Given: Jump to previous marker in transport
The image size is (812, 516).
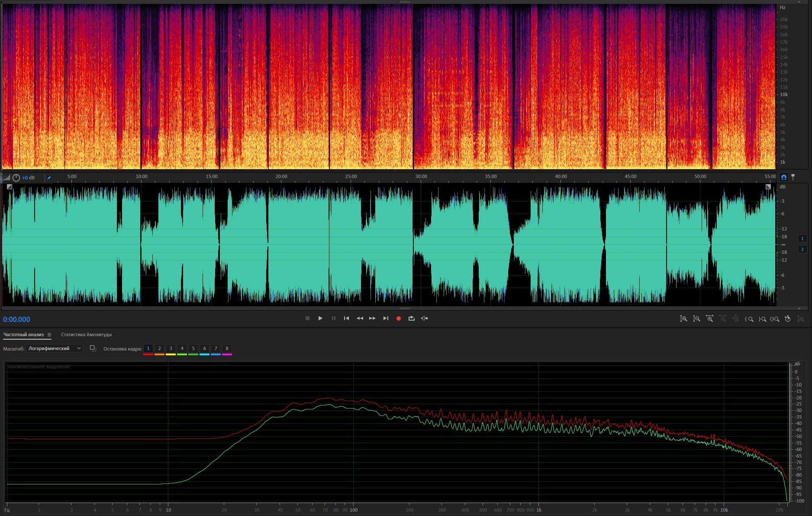Looking at the screenshot, I should [346, 318].
